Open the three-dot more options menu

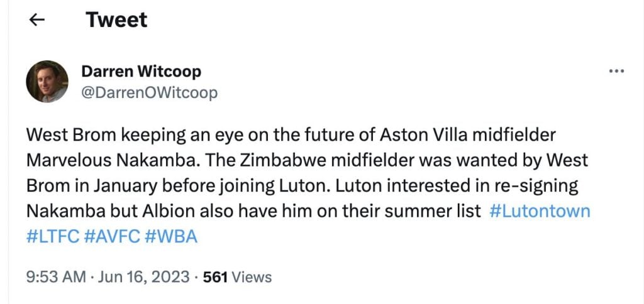coord(616,72)
